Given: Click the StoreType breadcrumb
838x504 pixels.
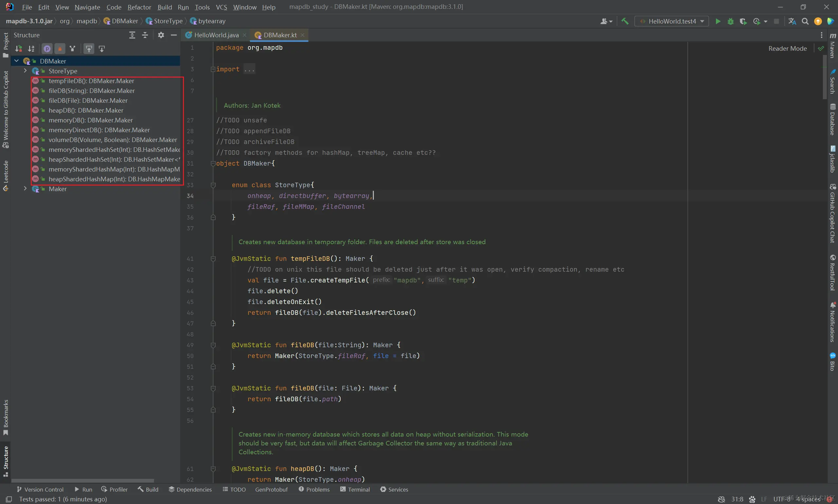Looking at the screenshot, I should click(x=164, y=21).
